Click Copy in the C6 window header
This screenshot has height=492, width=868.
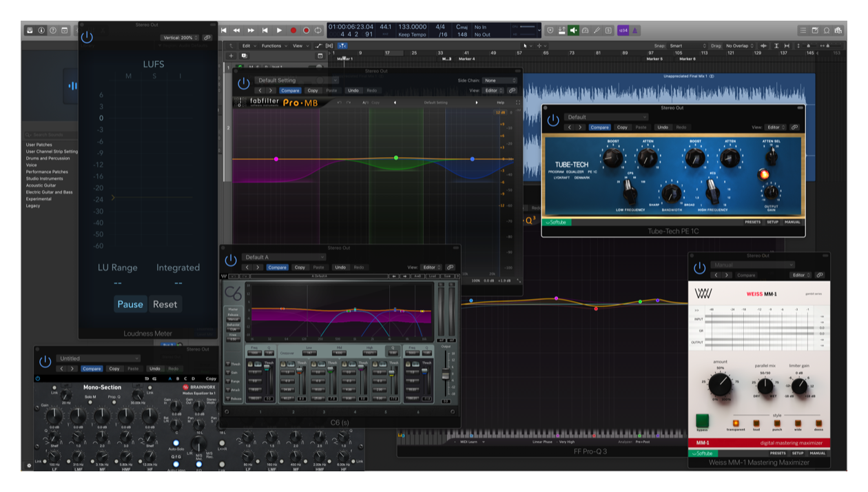tap(300, 267)
